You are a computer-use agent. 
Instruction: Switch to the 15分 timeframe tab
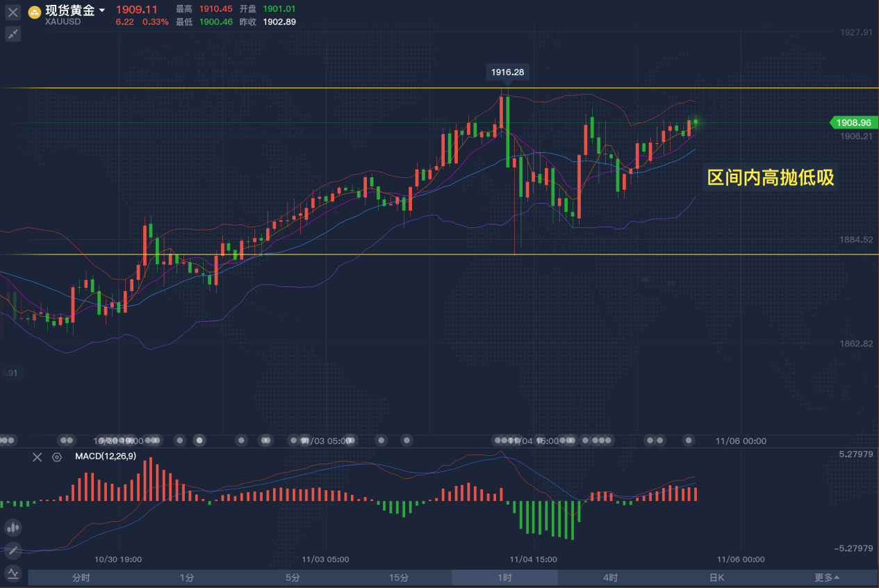tap(399, 578)
